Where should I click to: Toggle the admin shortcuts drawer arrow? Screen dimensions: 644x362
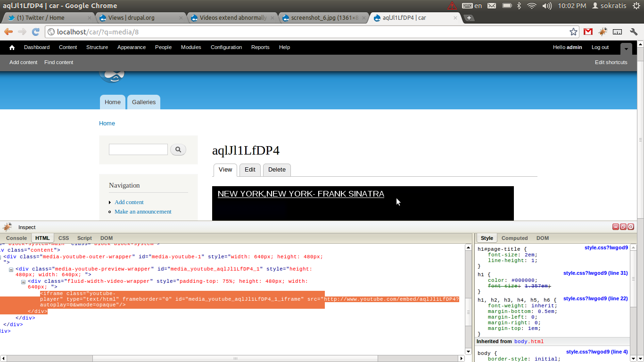pos(626,49)
